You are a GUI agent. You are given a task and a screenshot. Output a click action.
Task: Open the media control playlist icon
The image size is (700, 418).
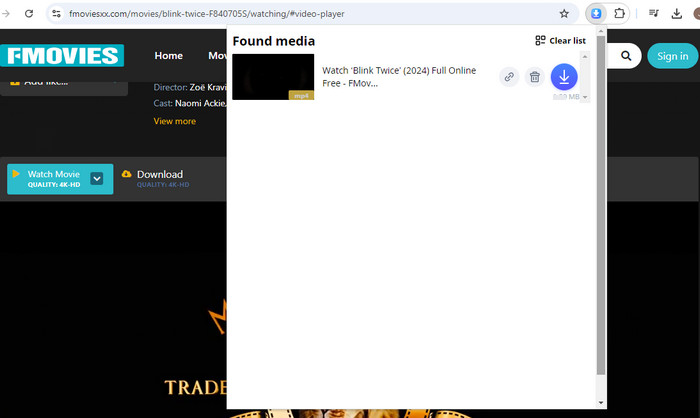[x=654, y=13]
